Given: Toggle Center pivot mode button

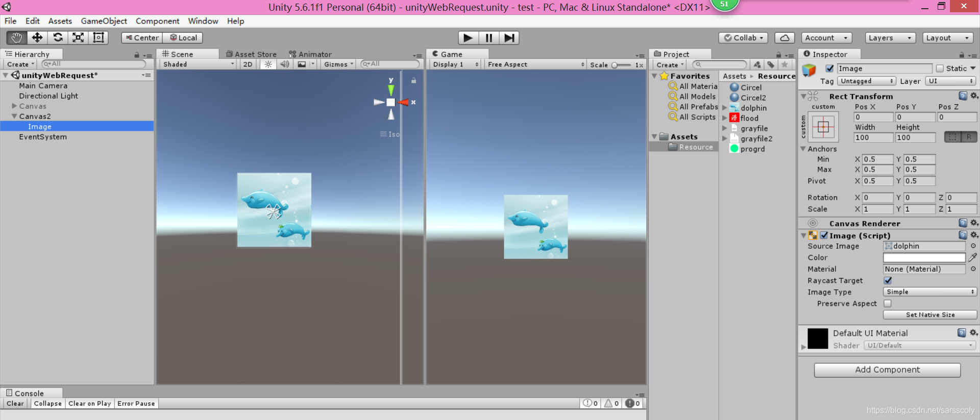Looking at the screenshot, I should coord(142,38).
